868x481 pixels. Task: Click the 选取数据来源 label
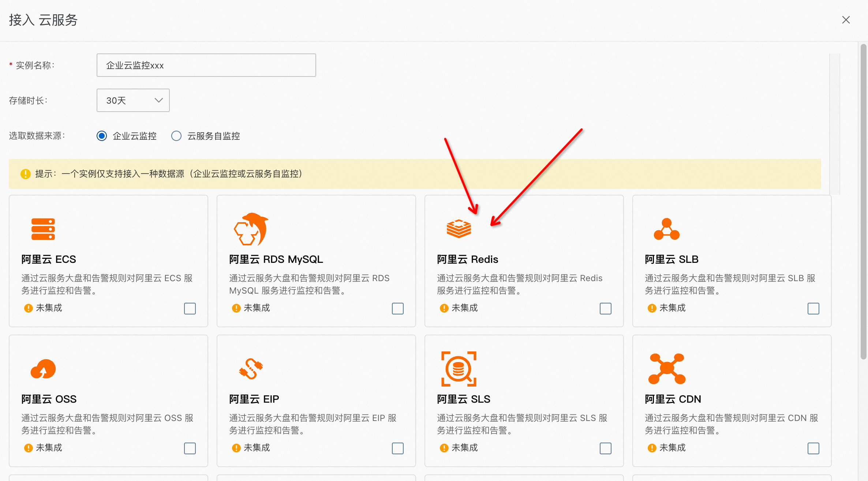point(37,136)
